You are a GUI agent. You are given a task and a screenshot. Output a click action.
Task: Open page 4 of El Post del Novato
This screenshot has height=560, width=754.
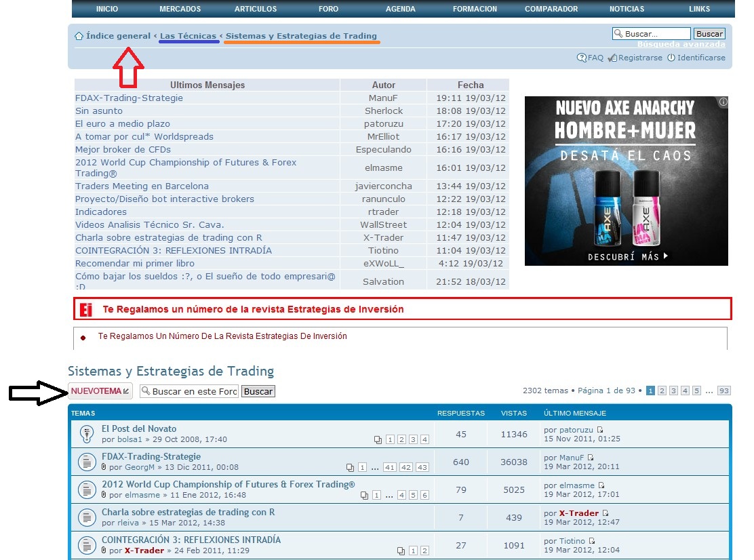424,440
